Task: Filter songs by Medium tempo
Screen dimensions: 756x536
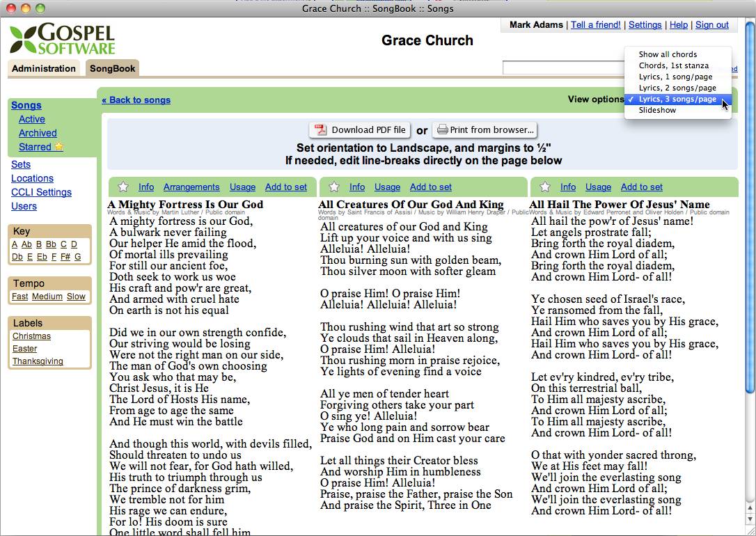Action: click(x=47, y=297)
